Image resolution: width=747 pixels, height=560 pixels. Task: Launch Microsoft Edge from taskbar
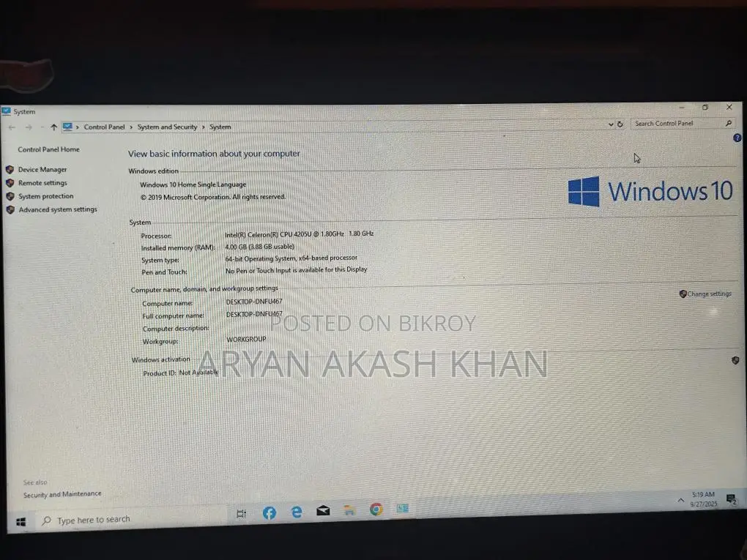pos(297,512)
